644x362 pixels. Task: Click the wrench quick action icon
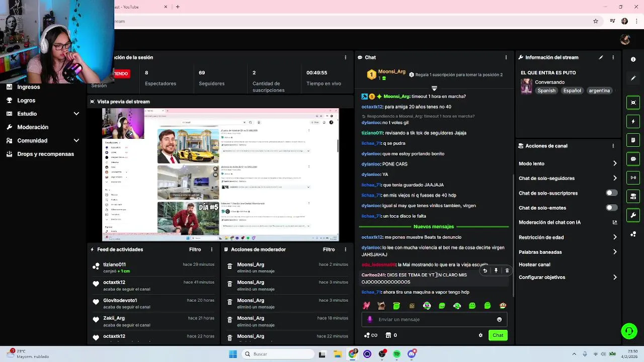tap(633, 215)
